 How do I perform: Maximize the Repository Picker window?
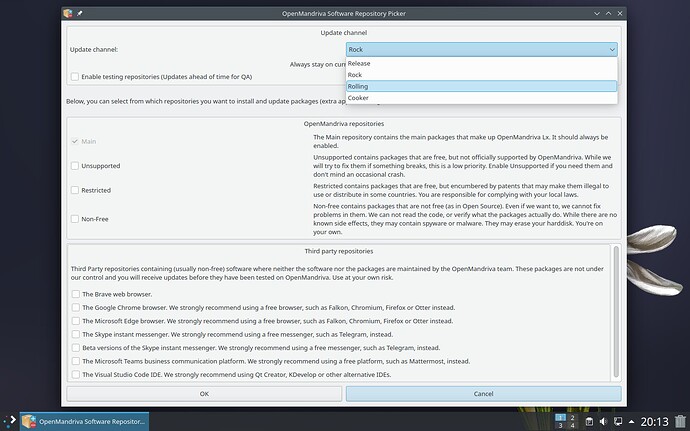click(609, 14)
